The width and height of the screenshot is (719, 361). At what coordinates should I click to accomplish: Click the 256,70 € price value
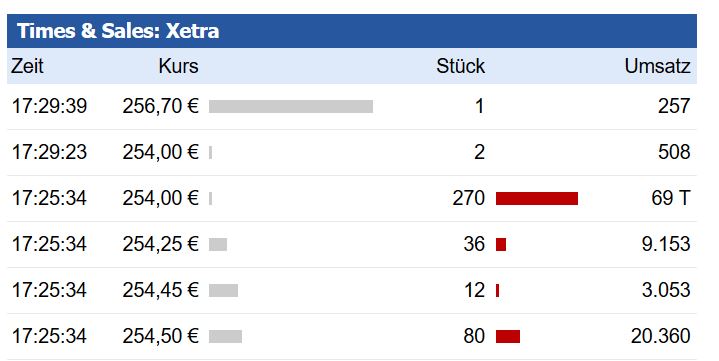click(x=160, y=106)
